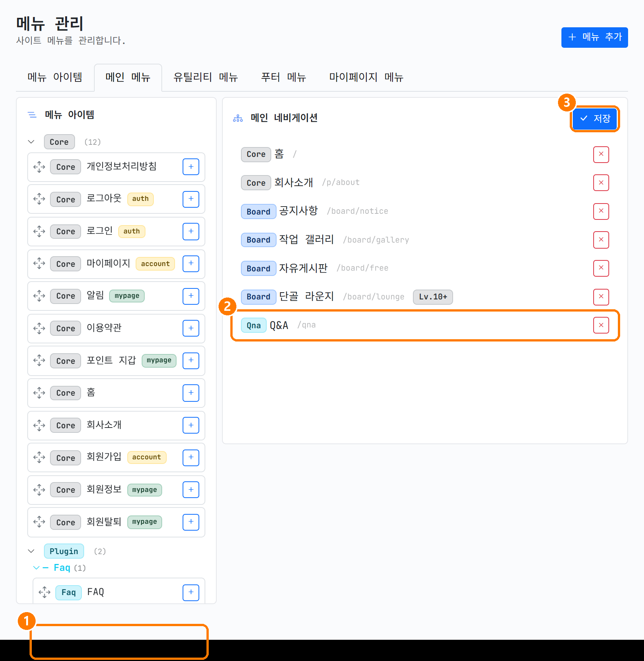Click the move handle of 회원정보
The height and width of the screenshot is (661, 644).
[39, 490]
